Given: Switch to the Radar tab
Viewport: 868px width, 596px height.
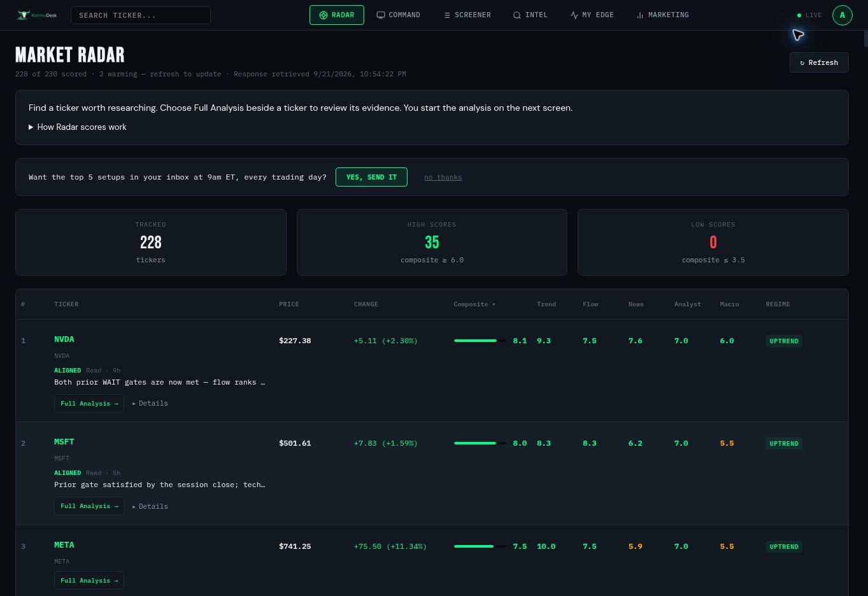Looking at the screenshot, I should pyautogui.click(x=336, y=15).
